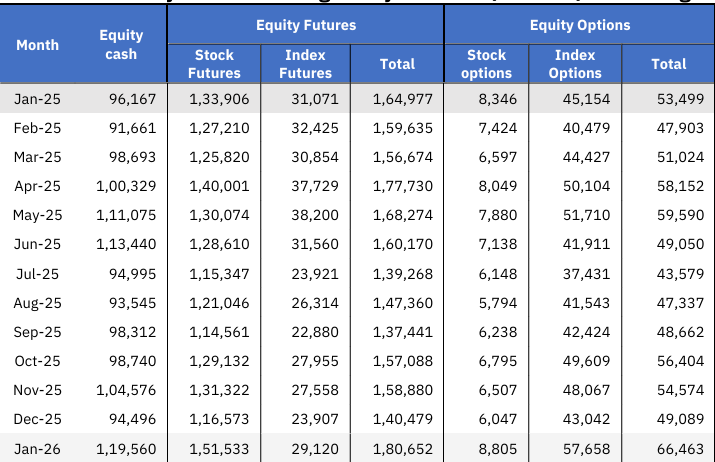715x462 pixels.
Task: Select the Stock Futures column header
Action: 214,64
